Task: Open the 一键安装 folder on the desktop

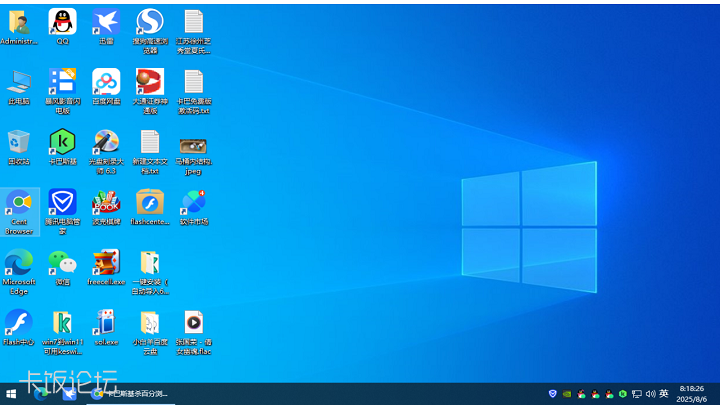Action: tap(150, 272)
